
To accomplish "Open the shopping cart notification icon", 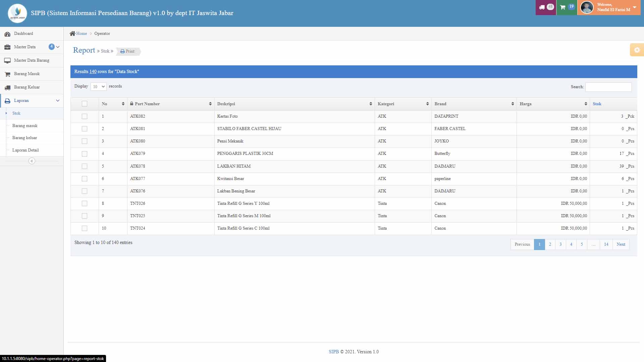I will click(x=563, y=7).
